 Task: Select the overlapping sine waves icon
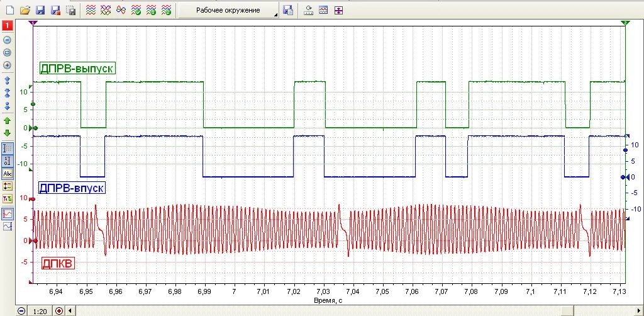[121, 11]
